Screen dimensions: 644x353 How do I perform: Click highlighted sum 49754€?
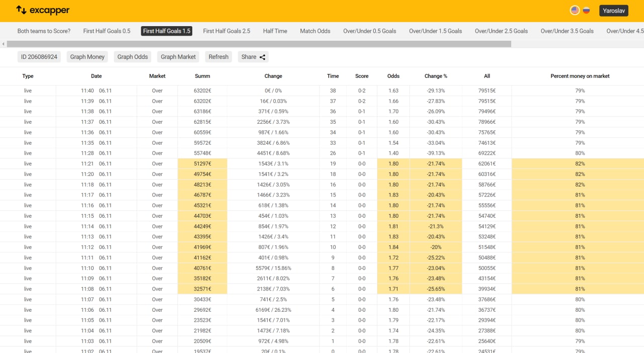[202, 174]
